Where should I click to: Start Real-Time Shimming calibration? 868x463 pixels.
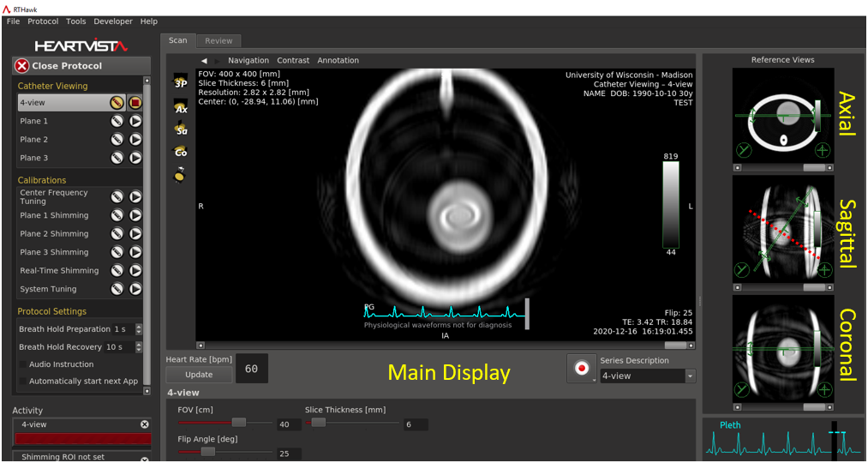(x=135, y=271)
